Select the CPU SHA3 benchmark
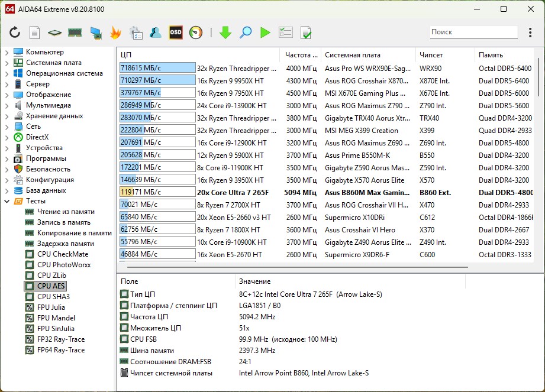This screenshot has width=545, height=392. pos(53,297)
